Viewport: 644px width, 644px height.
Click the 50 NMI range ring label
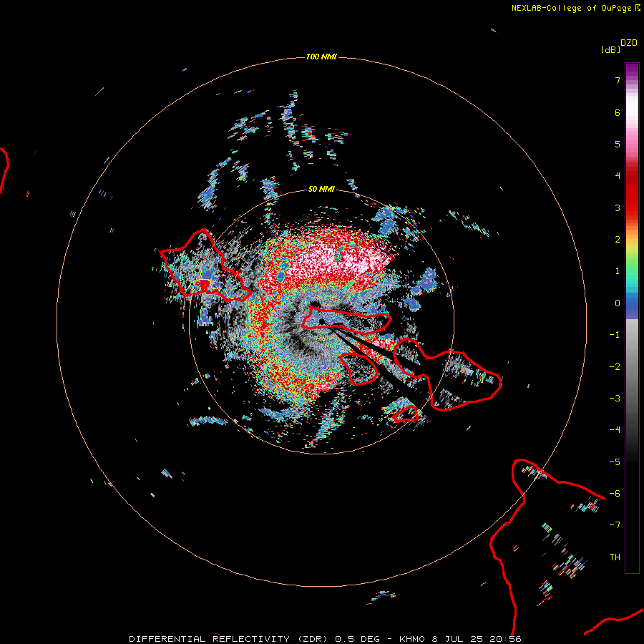tap(321, 189)
